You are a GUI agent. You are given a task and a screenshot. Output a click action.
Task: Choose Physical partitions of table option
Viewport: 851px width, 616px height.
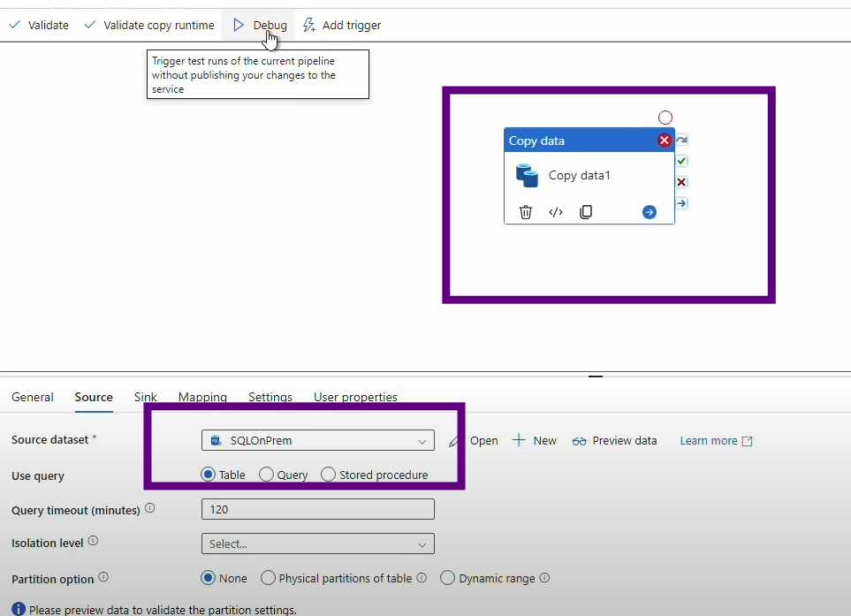pos(268,578)
